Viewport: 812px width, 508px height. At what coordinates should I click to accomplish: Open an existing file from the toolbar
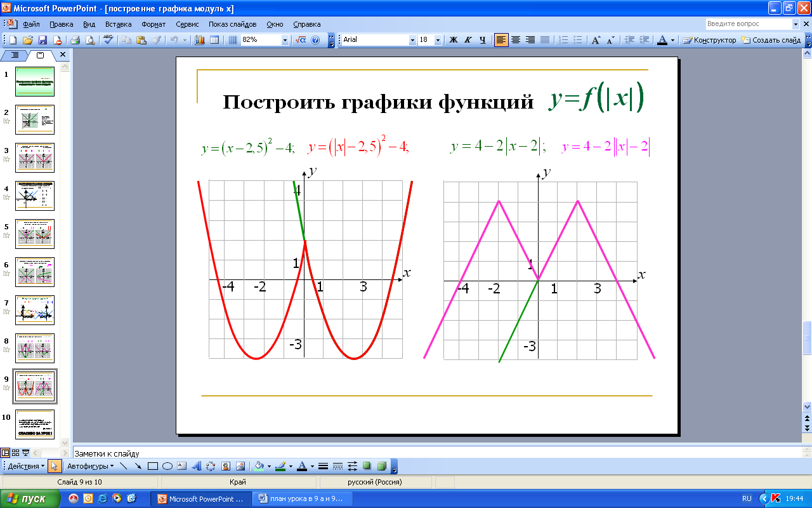click(x=28, y=40)
